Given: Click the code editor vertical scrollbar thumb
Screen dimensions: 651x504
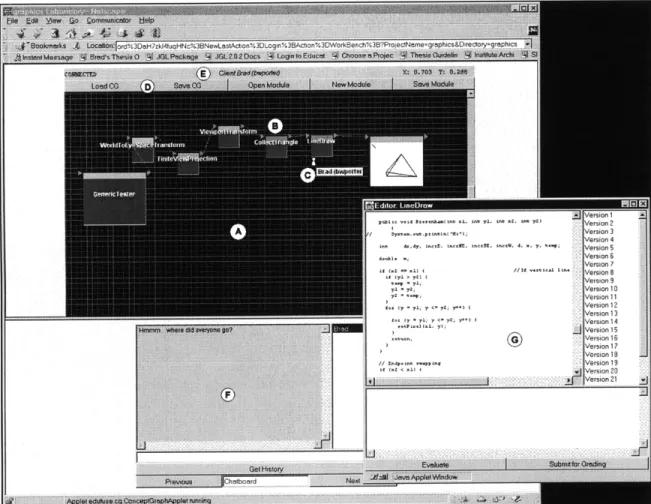Looking at the screenshot, I should pyautogui.click(x=576, y=329).
